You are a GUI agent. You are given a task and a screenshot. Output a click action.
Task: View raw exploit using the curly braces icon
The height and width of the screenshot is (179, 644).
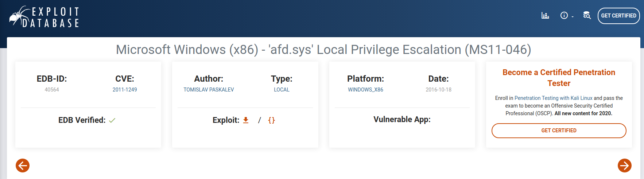271,120
